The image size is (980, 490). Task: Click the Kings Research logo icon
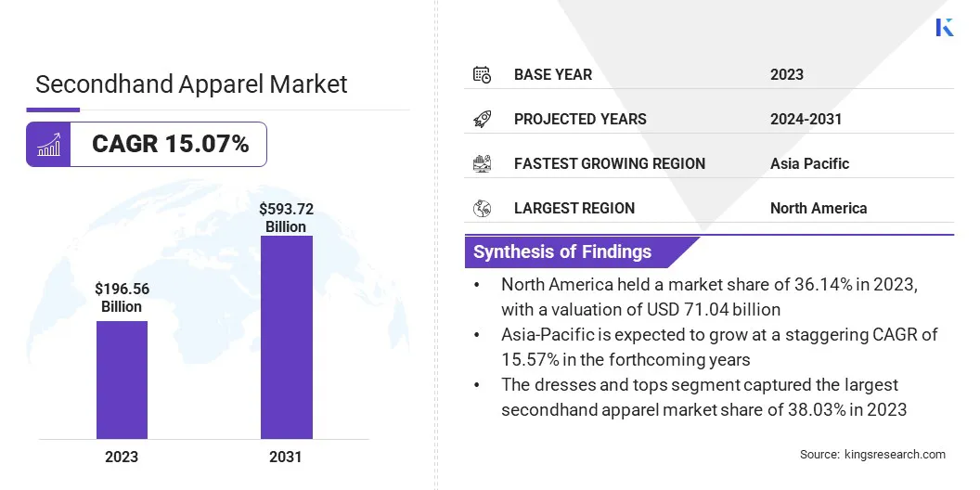click(945, 27)
